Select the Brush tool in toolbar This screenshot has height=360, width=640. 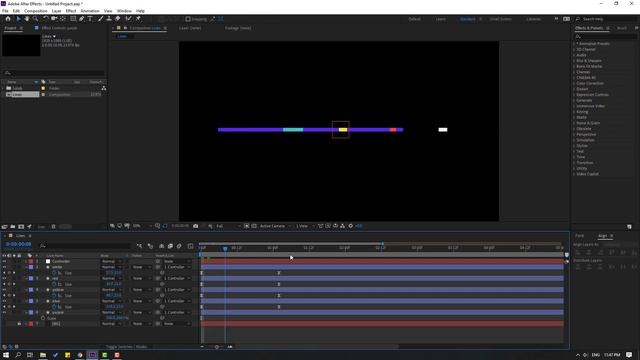pyautogui.click(x=100, y=19)
